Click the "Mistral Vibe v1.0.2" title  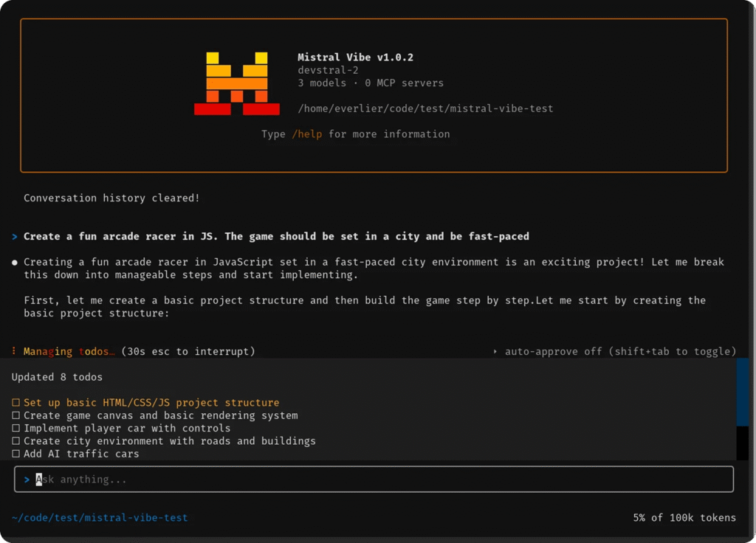point(355,58)
